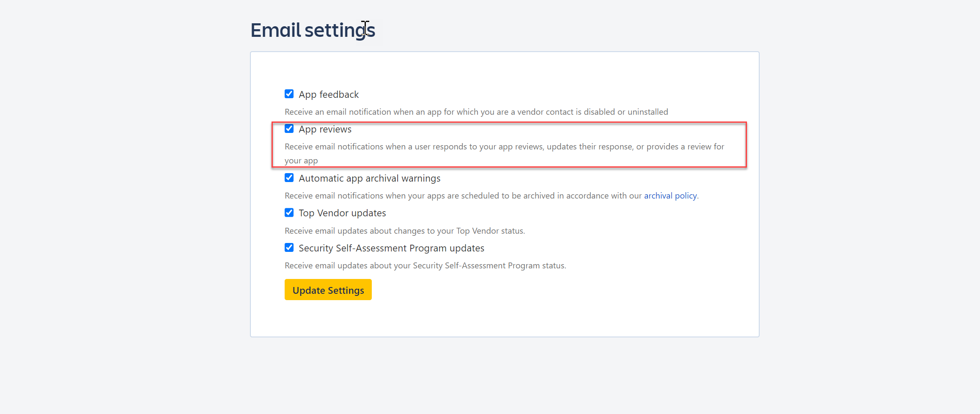This screenshot has width=980, height=414.
Task: Click the App reviews label text
Action: click(x=325, y=129)
